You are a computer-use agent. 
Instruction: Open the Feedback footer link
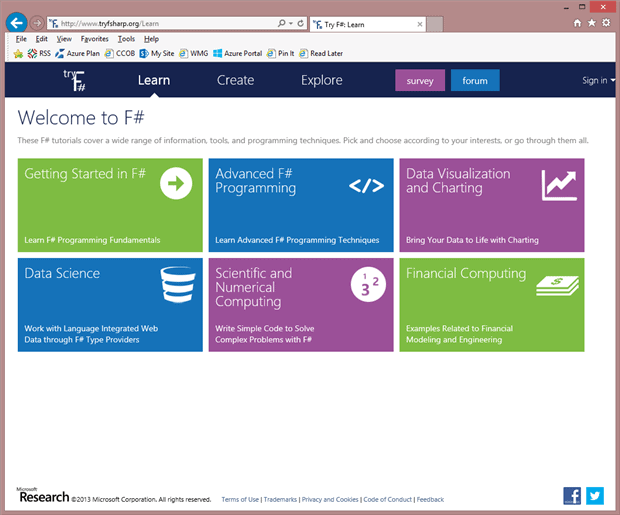pyautogui.click(x=430, y=500)
